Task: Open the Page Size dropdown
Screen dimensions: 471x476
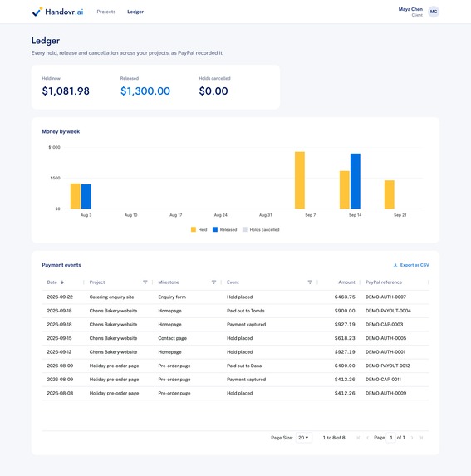Action: tap(303, 438)
